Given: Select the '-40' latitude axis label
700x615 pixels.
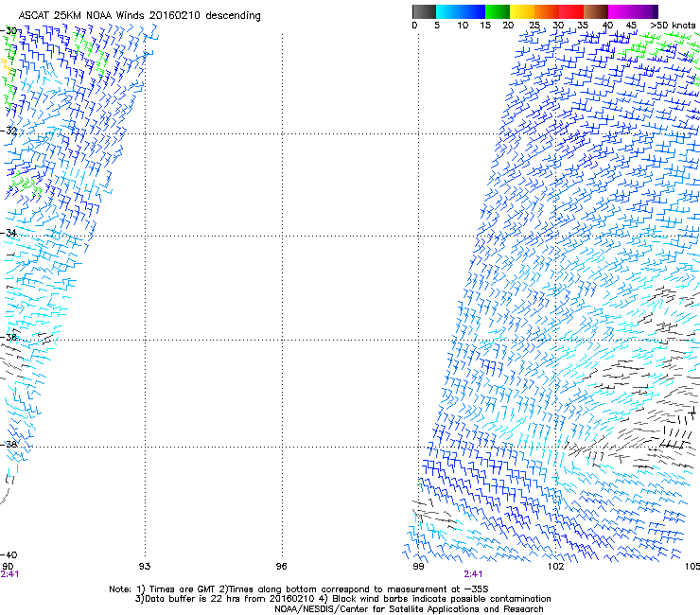Looking at the screenshot, I should 9,555.
